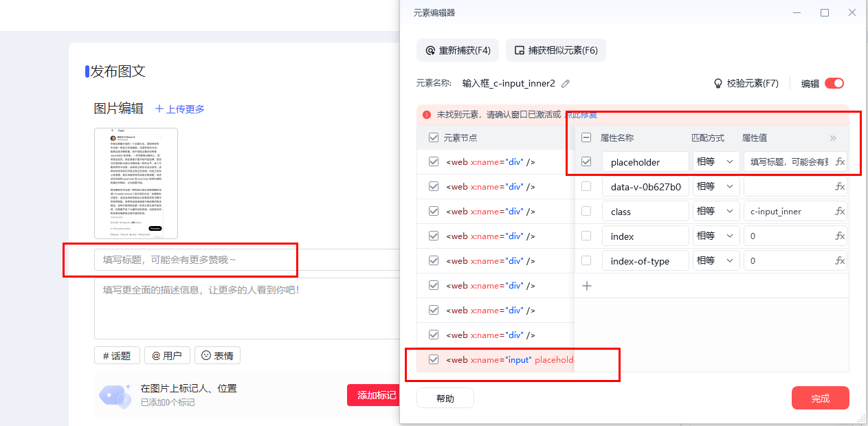The image size is (868, 426).
Task: Click the fx icon in class row
Action: point(840,212)
